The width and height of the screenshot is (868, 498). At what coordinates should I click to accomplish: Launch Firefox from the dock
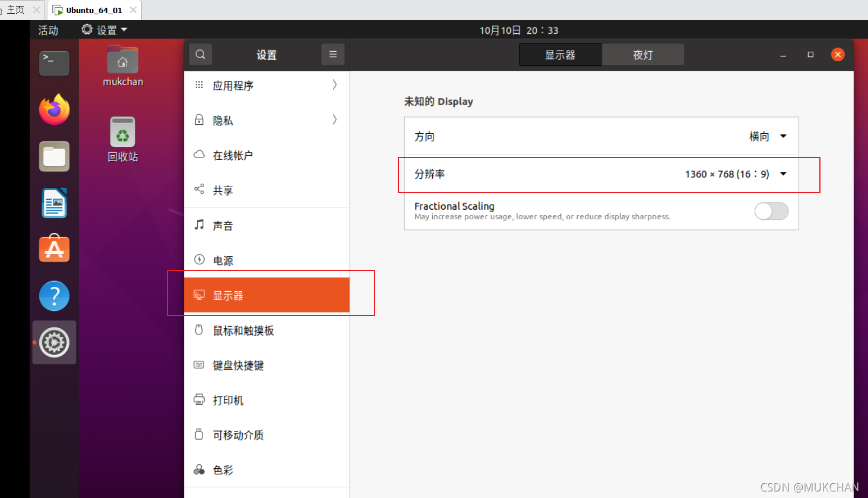pyautogui.click(x=54, y=109)
